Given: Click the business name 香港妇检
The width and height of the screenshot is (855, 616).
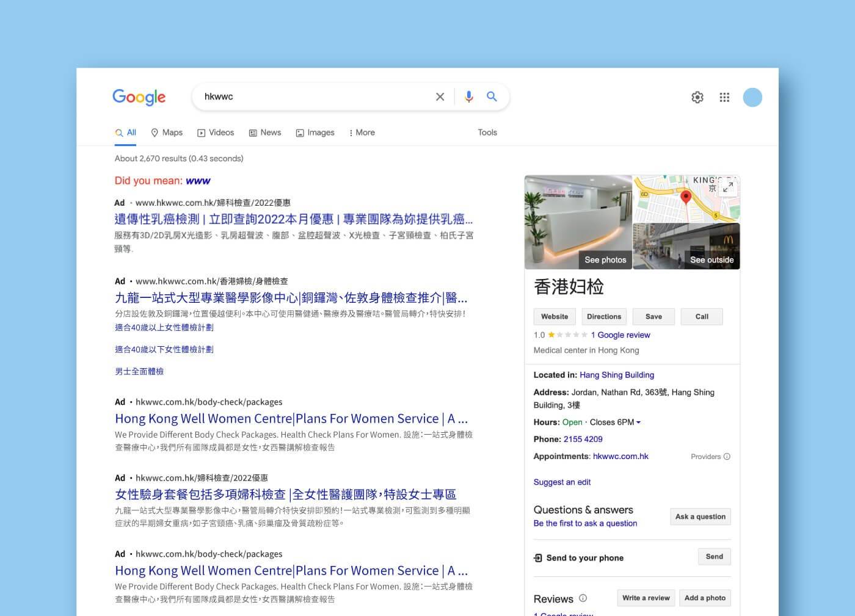Looking at the screenshot, I should pyautogui.click(x=569, y=287).
